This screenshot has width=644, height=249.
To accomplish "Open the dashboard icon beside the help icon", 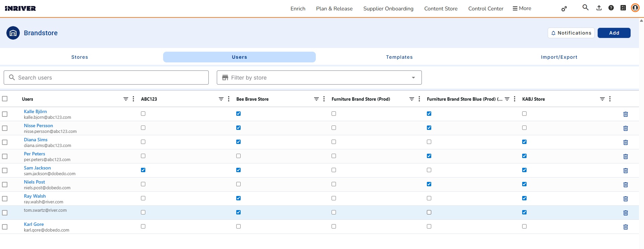I will pos(623,8).
